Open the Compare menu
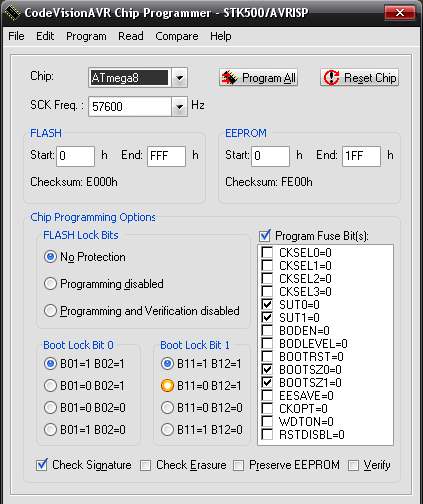Viewport: 423px width, 504px height. point(177,36)
